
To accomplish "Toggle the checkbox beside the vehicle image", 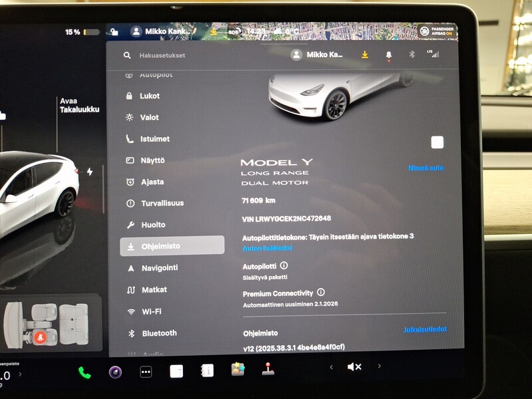I will pos(438,142).
